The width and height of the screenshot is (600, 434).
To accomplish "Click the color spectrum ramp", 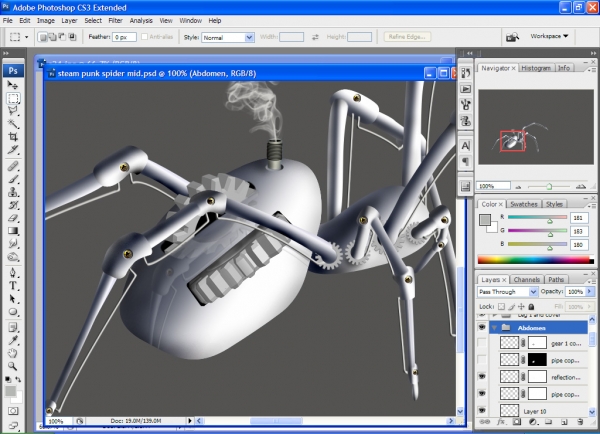I will tap(535, 260).
